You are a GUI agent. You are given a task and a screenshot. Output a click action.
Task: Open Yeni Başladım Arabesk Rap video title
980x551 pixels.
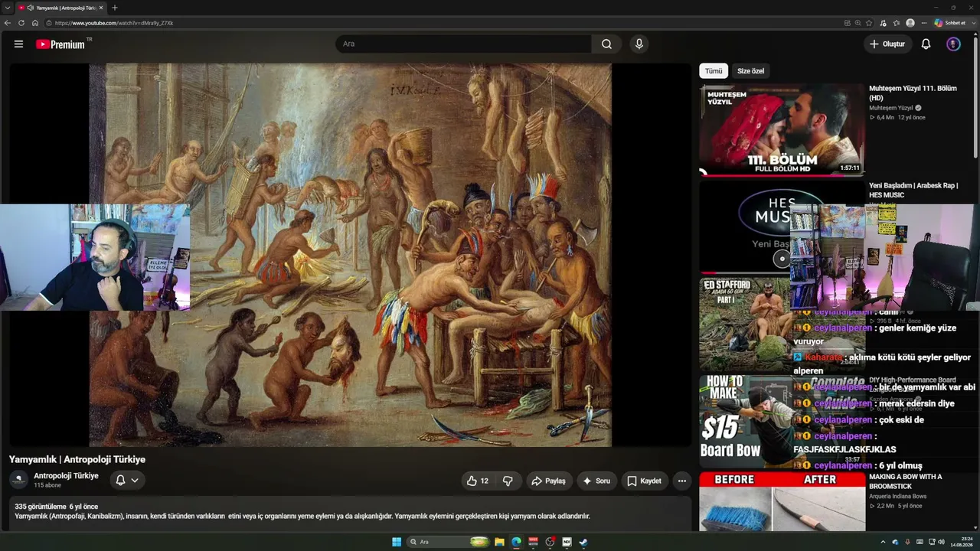pyautogui.click(x=913, y=190)
